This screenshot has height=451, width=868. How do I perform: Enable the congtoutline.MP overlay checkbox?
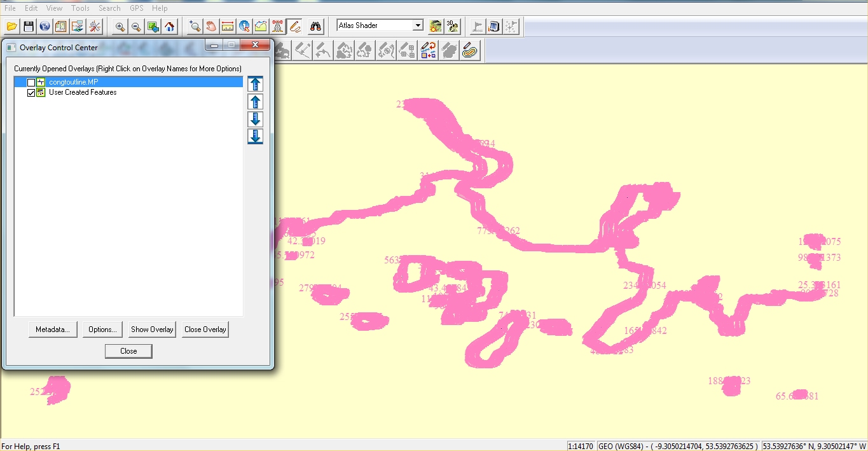(x=31, y=83)
